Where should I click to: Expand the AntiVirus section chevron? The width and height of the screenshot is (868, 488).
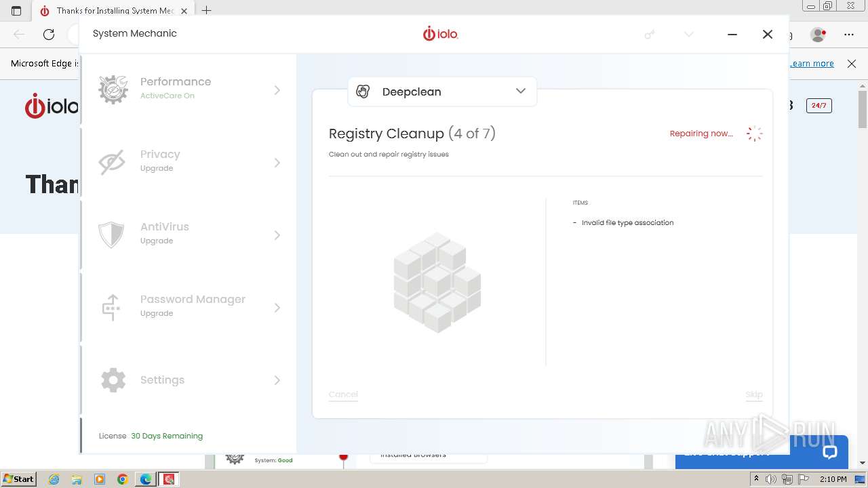tap(277, 235)
